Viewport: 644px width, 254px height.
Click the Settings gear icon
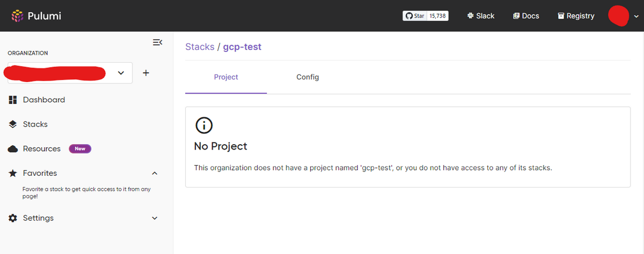13,218
